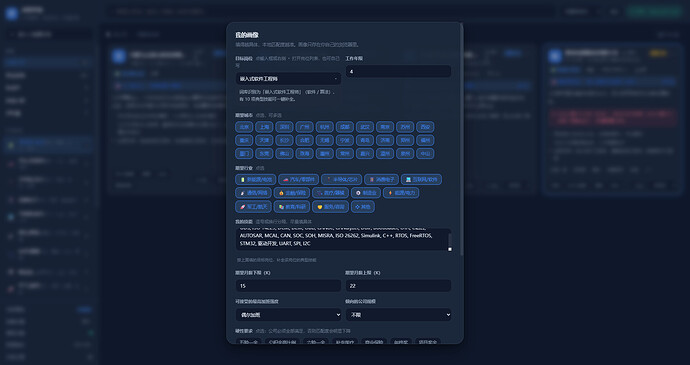
Task: Select the 新能源/电池 industry chip
Action: 256,179
